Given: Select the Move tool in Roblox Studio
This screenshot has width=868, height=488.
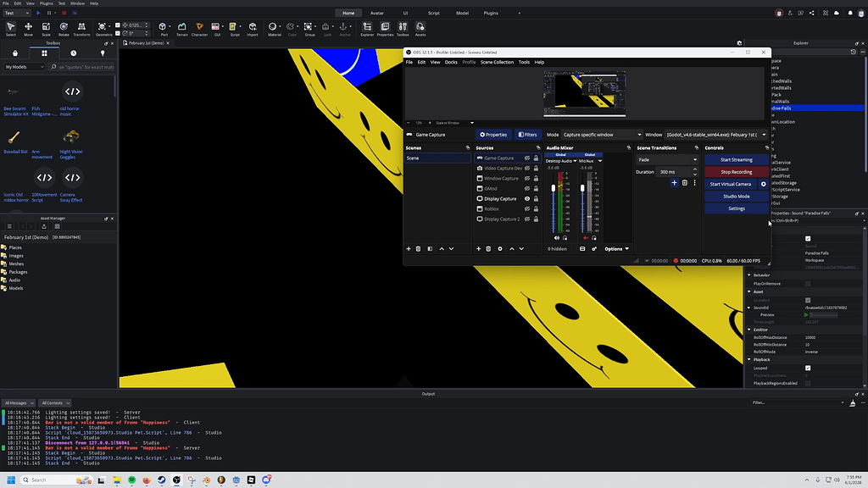Looking at the screenshot, I should pyautogui.click(x=28, y=29).
